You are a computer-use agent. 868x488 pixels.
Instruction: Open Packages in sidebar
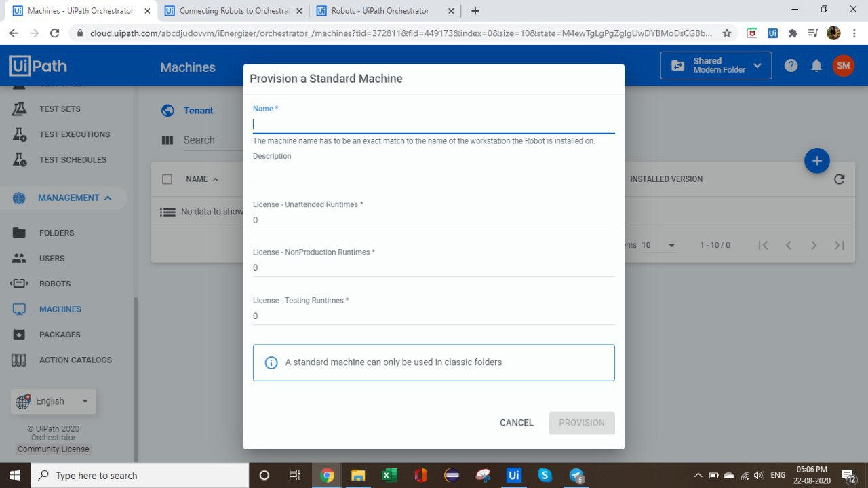coord(60,335)
